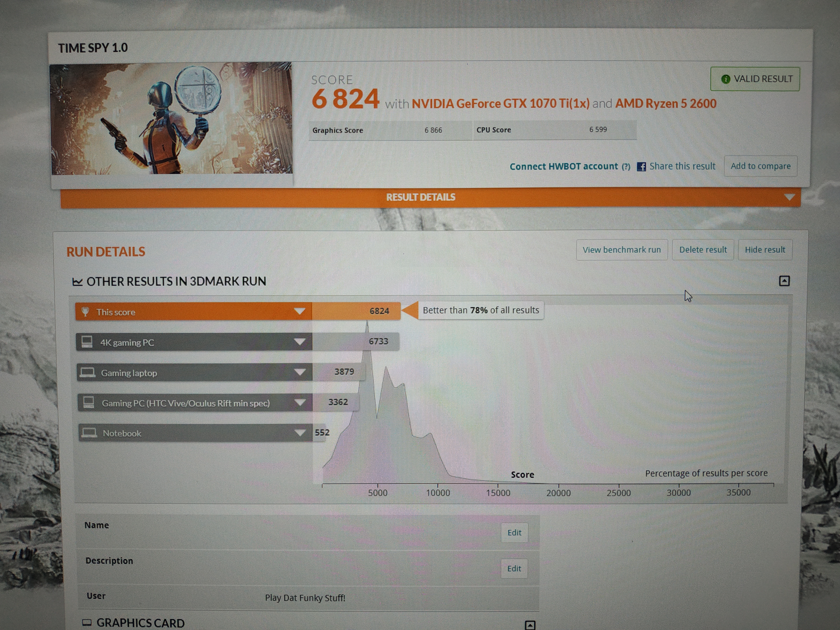The height and width of the screenshot is (630, 840).
Task: Click Hide result button
Action: [x=765, y=250]
